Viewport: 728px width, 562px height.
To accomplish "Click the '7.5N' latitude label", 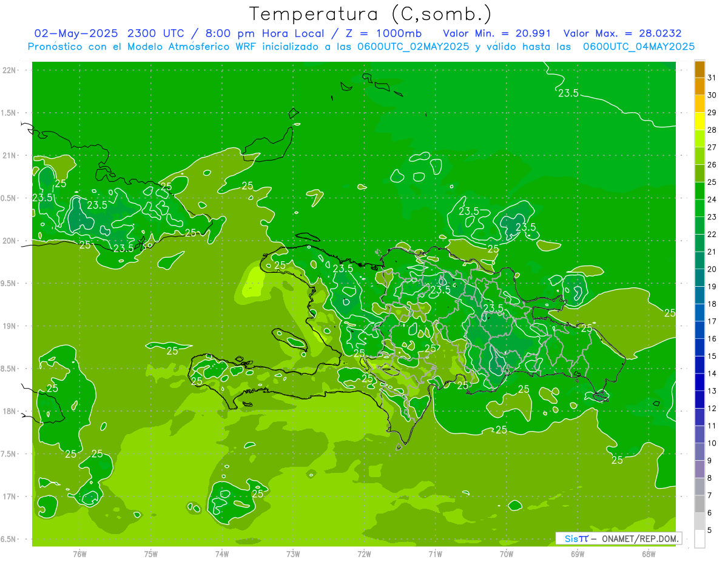I will coord(8,454).
